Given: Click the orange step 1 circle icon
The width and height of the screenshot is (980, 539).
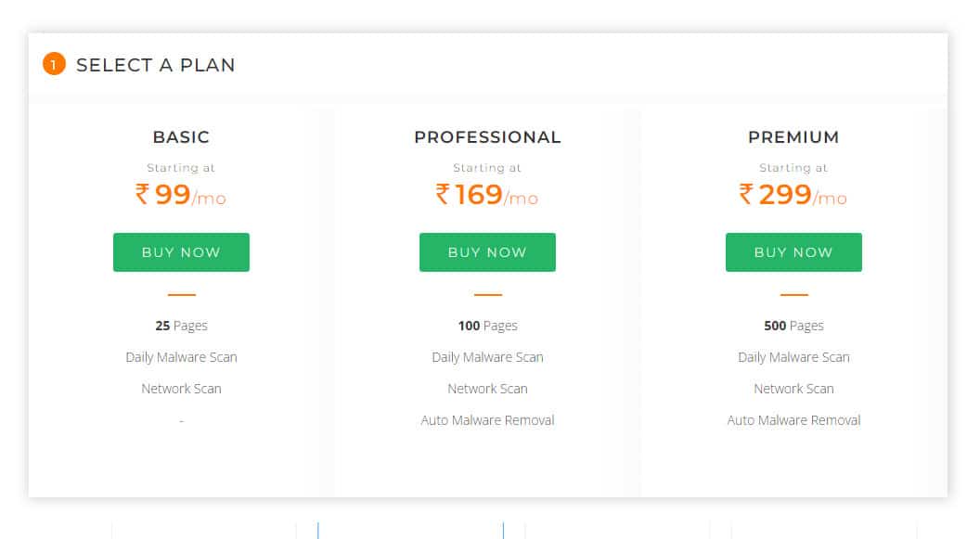Looking at the screenshot, I should pyautogui.click(x=54, y=64).
